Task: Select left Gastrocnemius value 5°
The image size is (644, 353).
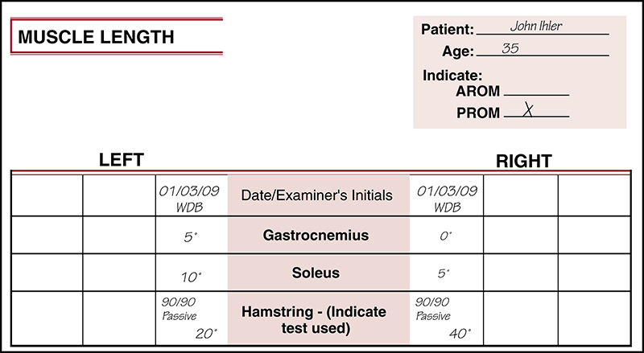Action: [x=191, y=236]
